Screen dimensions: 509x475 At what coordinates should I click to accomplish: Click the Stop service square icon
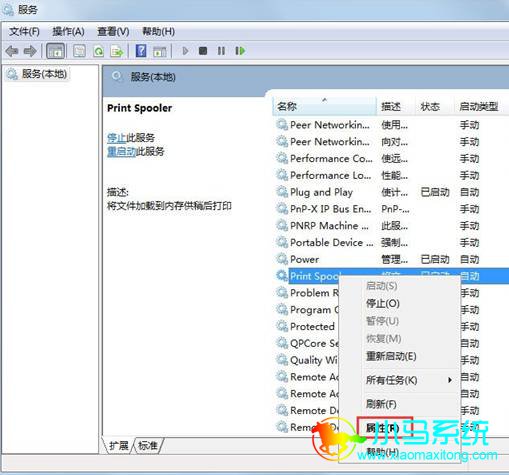[203, 51]
